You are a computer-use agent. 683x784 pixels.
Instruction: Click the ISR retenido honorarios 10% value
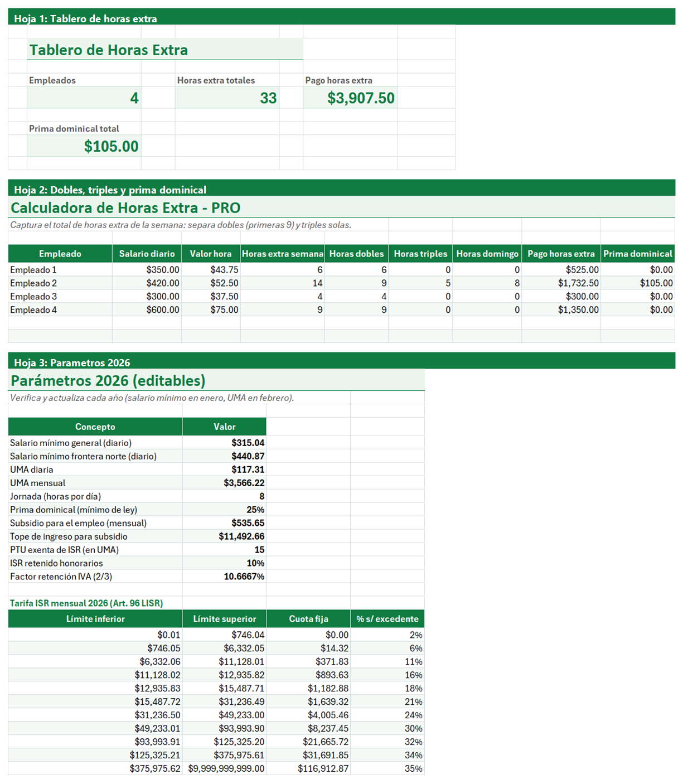(x=224, y=563)
